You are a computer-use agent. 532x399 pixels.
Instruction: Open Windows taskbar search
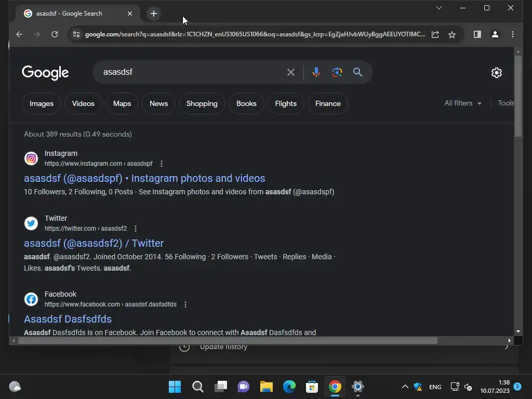click(x=198, y=387)
